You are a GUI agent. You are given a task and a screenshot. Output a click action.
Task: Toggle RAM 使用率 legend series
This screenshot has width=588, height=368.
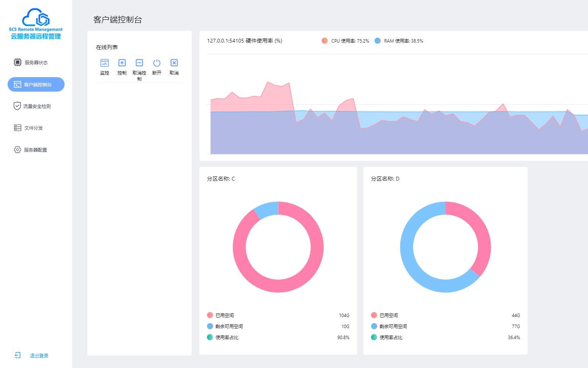click(x=398, y=41)
